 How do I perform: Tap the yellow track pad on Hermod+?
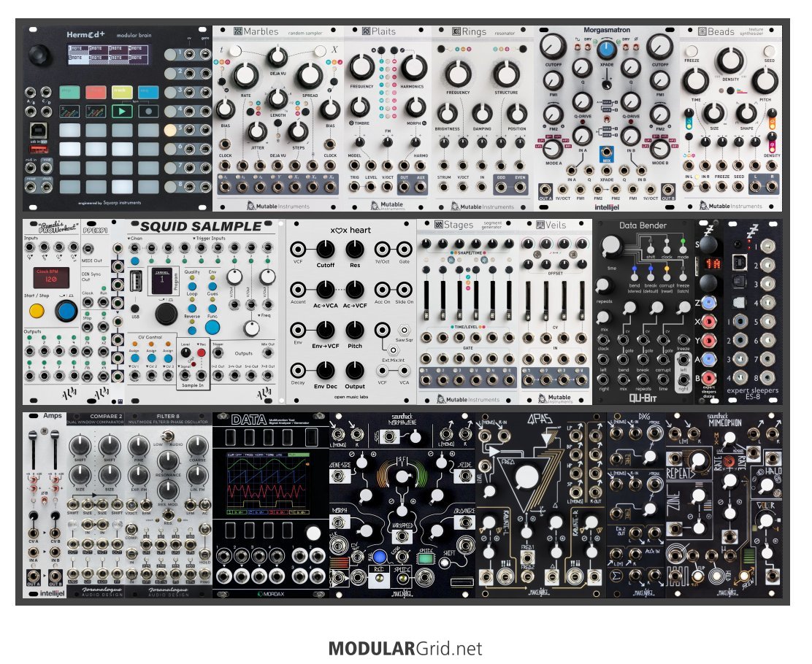coord(122,92)
